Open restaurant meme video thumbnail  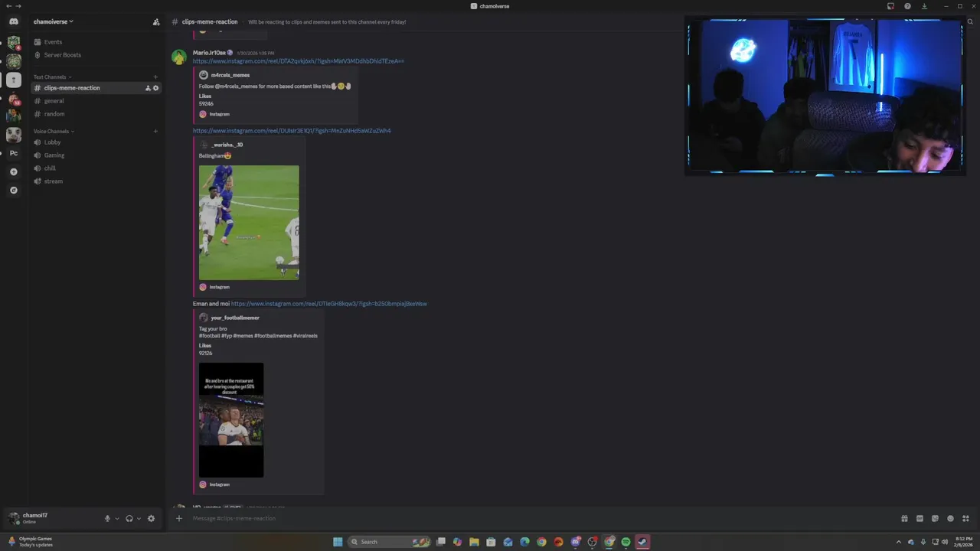pyautogui.click(x=231, y=420)
